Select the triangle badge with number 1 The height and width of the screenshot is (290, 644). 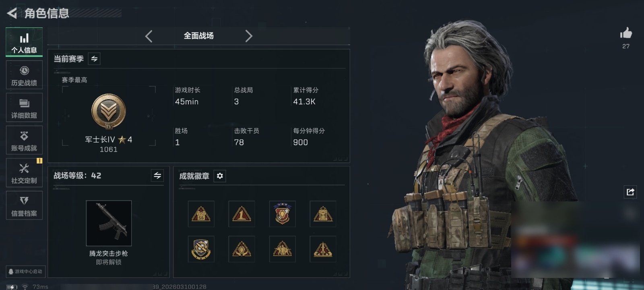(x=242, y=214)
